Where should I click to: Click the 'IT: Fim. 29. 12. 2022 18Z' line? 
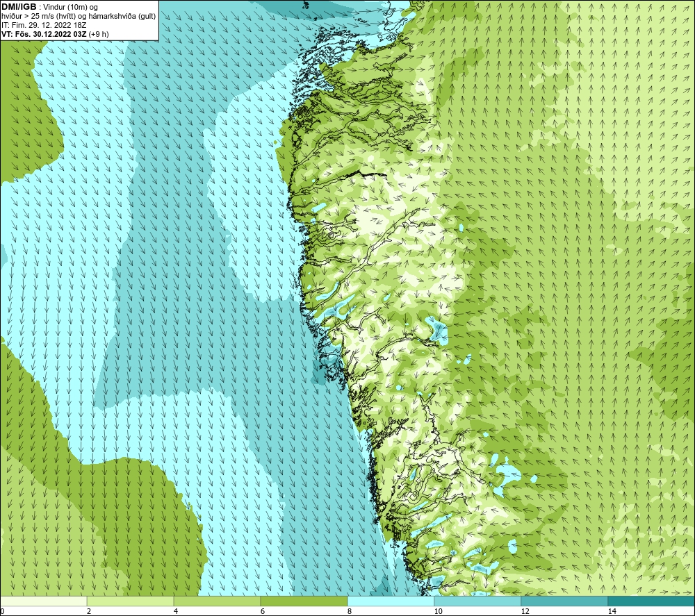pos(44,25)
